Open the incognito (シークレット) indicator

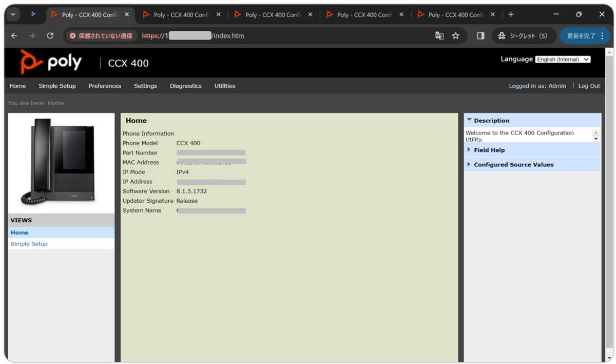click(x=524, y=36)
